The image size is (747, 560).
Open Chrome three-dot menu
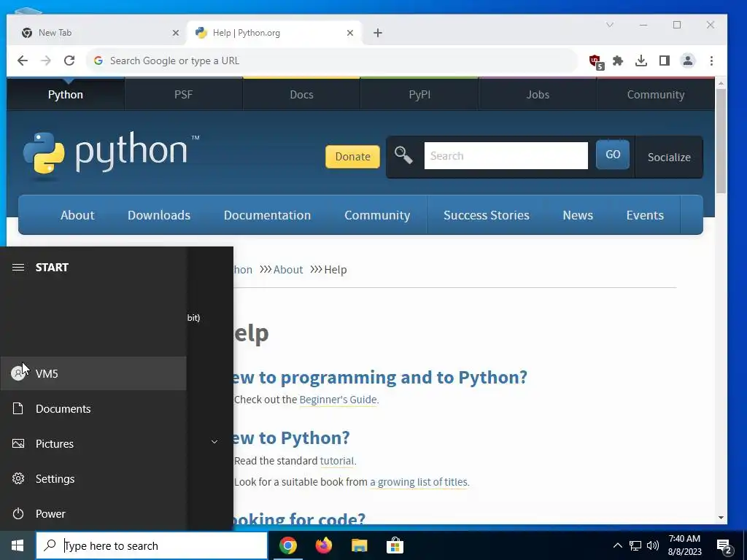[711, 61]
